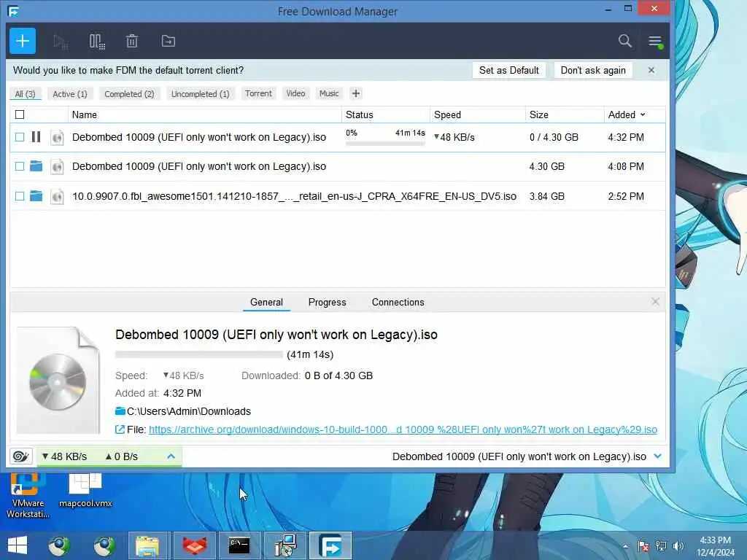
Task: Filter by Active (1) downloads
Action: coord(70,94)
